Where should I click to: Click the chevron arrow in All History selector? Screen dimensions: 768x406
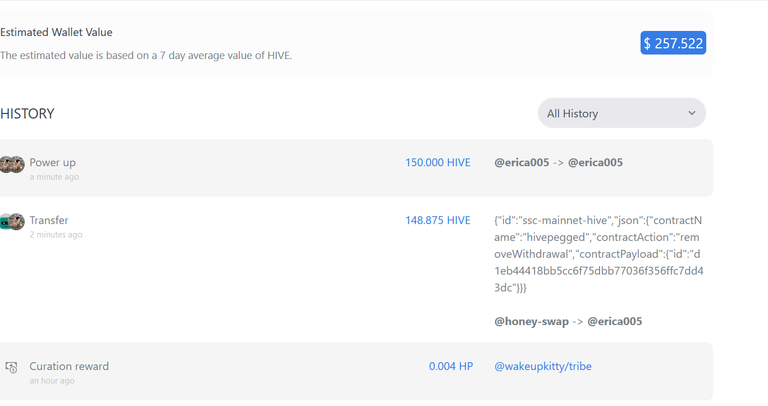click(692, 113)
